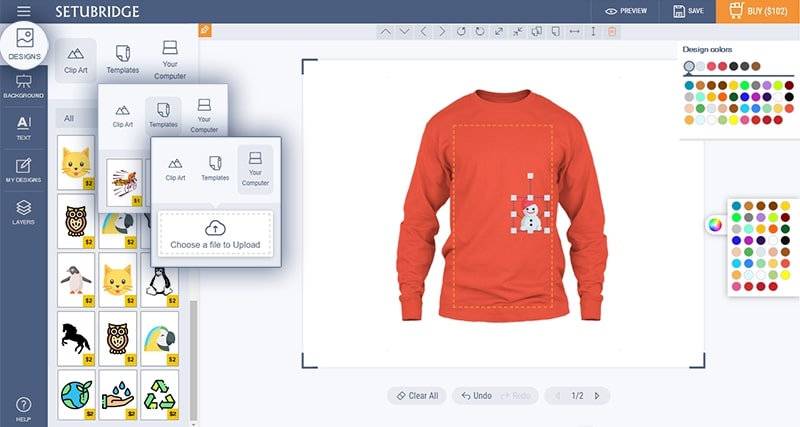800x427 pixels.
Task: Select the brown swatch in Design colors row
Action: click(x=756, y=66)
